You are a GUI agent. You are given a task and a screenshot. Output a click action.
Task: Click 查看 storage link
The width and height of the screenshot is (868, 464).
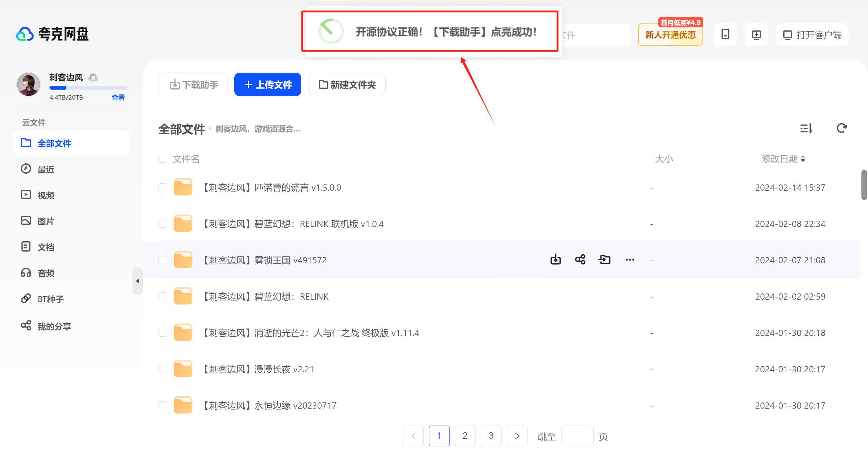point(118,98)
